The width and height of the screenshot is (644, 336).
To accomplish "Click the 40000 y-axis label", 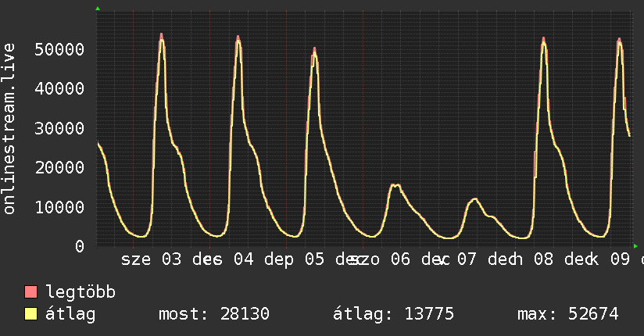I will [59, 89].
